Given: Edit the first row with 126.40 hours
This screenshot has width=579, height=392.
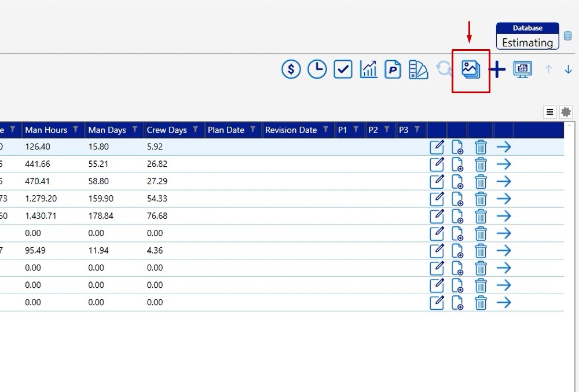Looking at the screenshot, I should pyautogui.click(x=437, y=147).
